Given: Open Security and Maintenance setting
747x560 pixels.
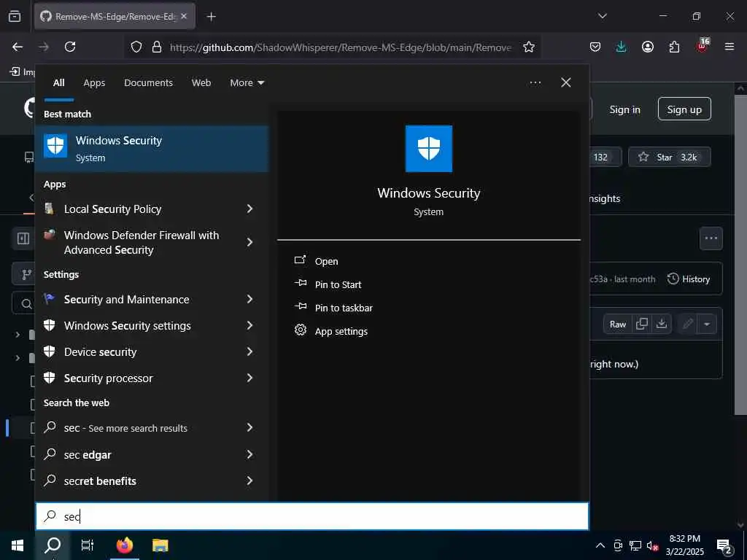Looking at the screenshot, I should click(x=126, y=300).
